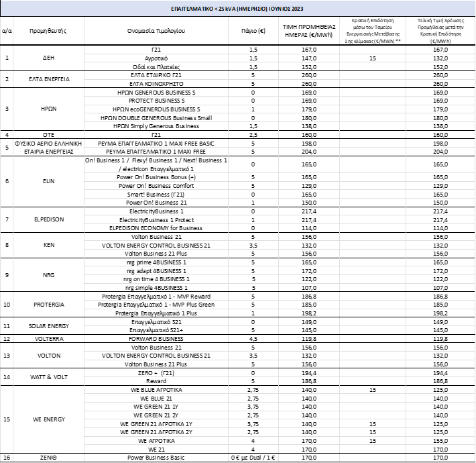Select Power On! Business Comfort tariff
Image resolution: width=476 pixels, height=463 pixels.
156,186
